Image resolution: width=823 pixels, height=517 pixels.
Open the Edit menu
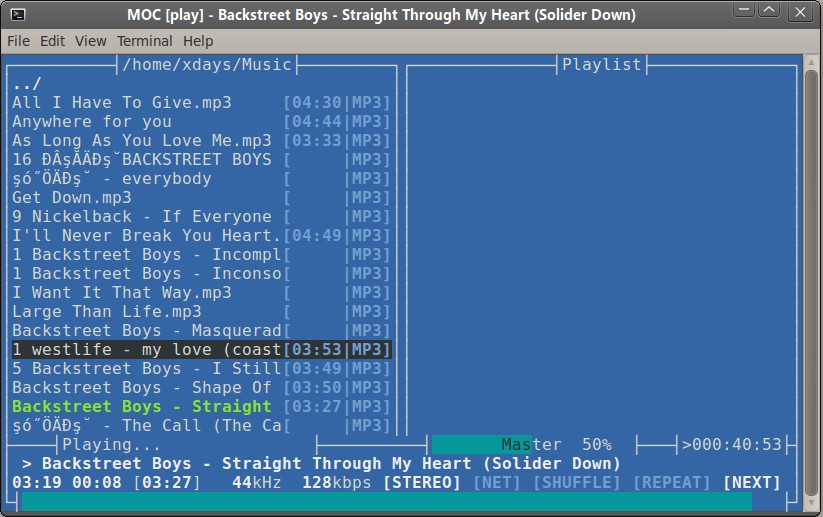(52, 41)
